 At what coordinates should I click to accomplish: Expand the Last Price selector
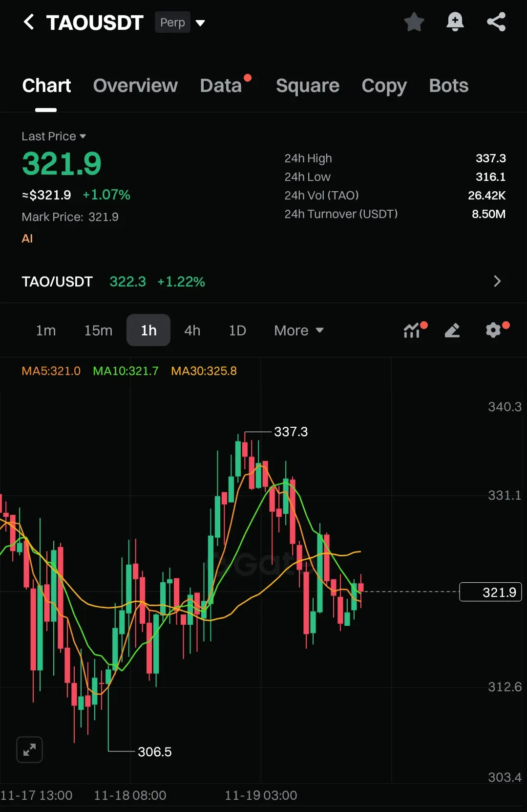54,136
